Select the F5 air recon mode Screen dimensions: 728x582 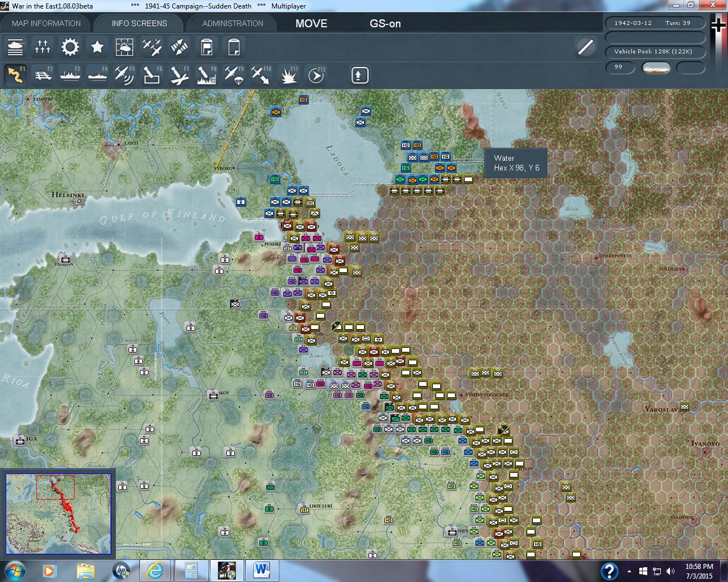pyautogui.click(x=125, y=75)
